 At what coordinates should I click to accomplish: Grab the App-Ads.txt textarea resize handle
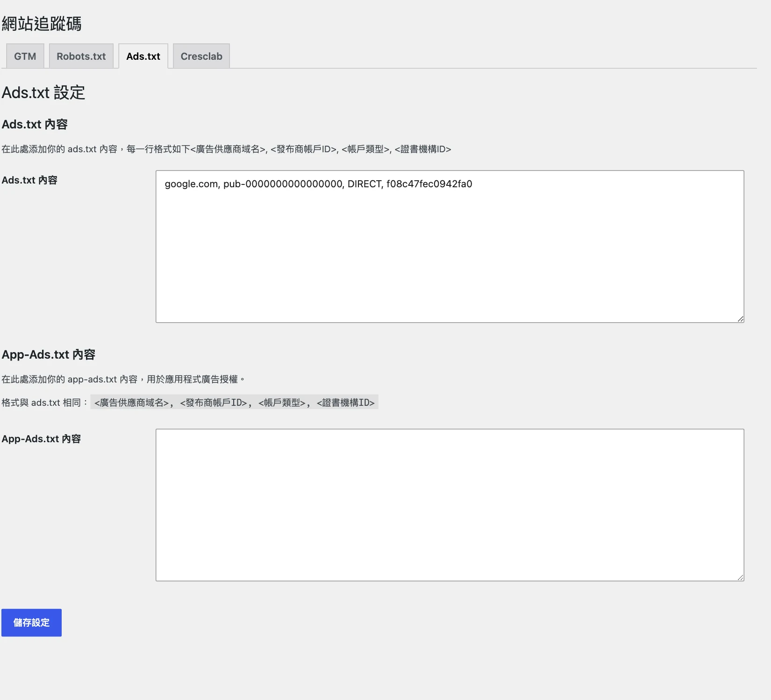pos(741,578)
